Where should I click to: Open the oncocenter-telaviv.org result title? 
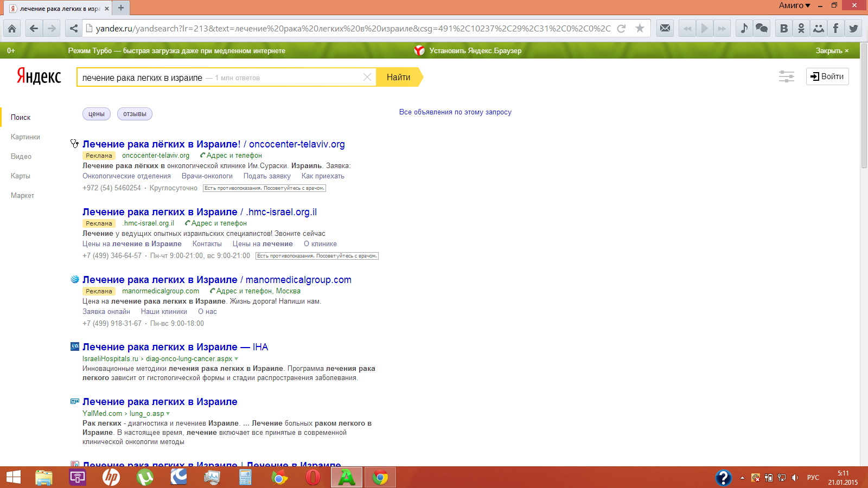pos(214,144)
